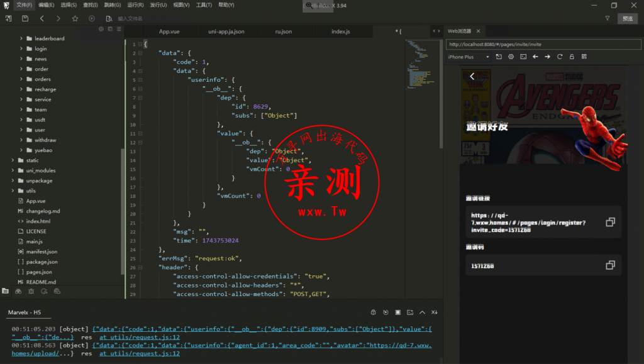Click the run play icon in toolbar

[x=92, y=19]
